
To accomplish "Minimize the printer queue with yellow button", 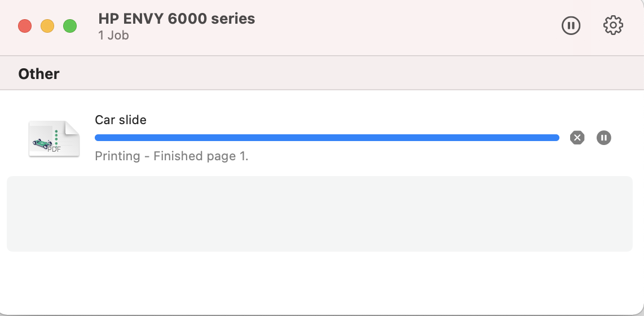I will tap(47, 26).
